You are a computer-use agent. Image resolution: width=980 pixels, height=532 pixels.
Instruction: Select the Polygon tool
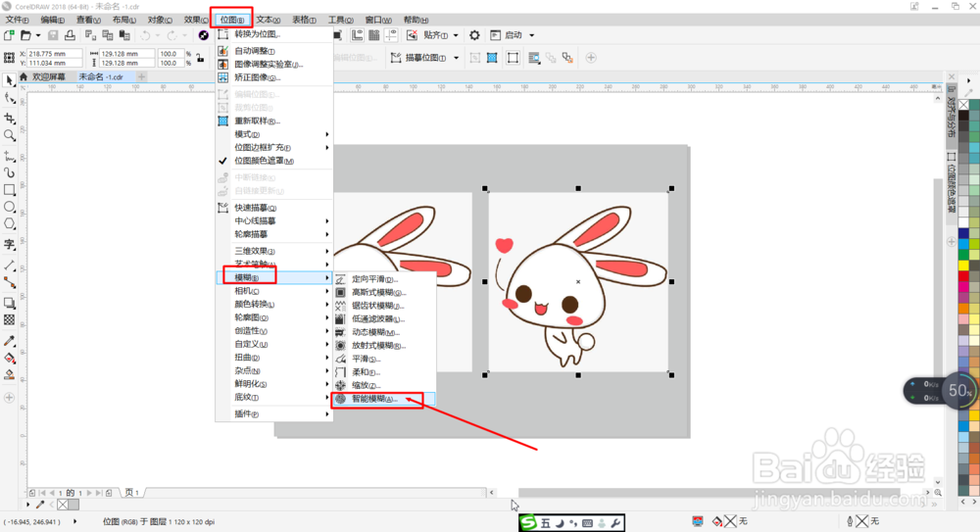point(10,223)
